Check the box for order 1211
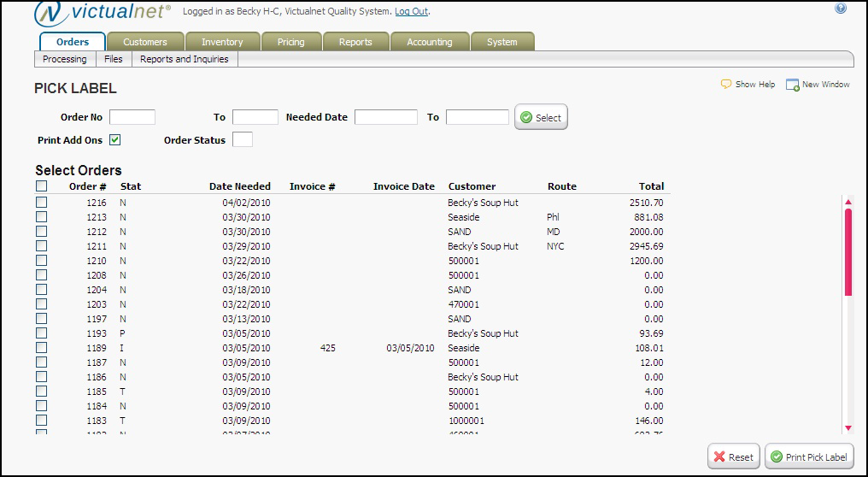The height and width of the screenshot is (477, 868). 42,246
